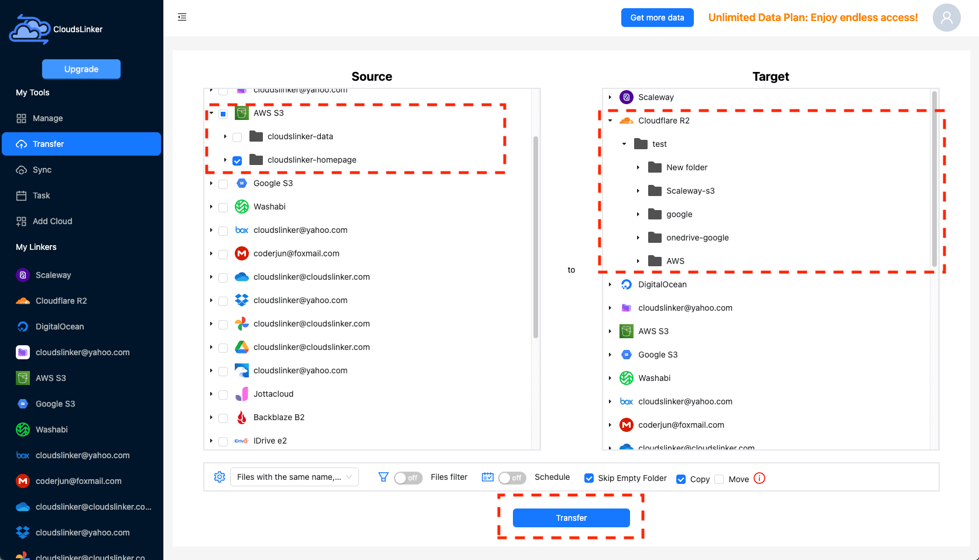Expand the New folder node in Target

pyautogui.click(x=638, y=167)
